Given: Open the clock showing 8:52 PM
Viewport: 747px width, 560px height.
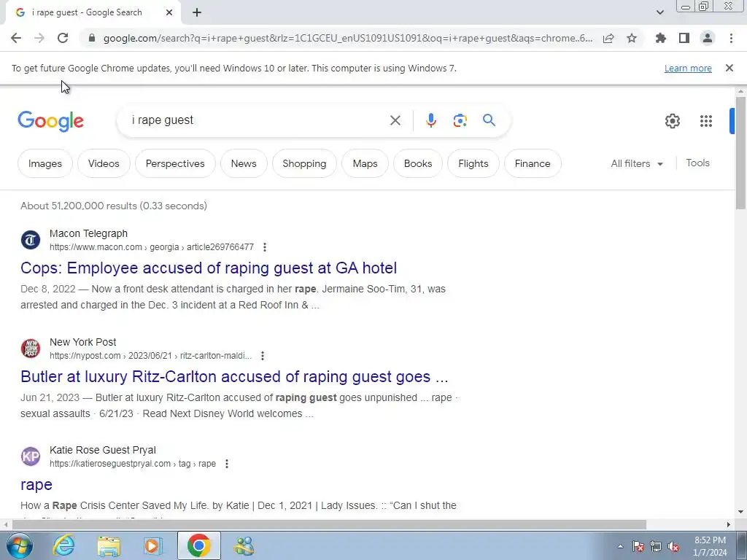Looking at the screenshot, I should pyautogui.click(x=710, y=546).
